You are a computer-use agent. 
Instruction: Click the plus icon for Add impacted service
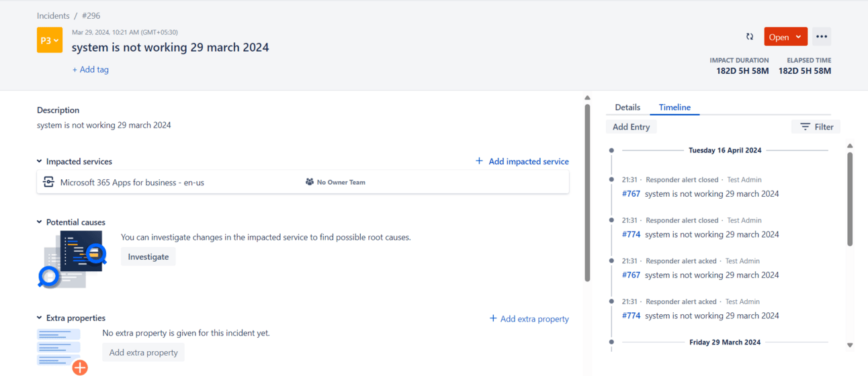[x=479, y=161]
